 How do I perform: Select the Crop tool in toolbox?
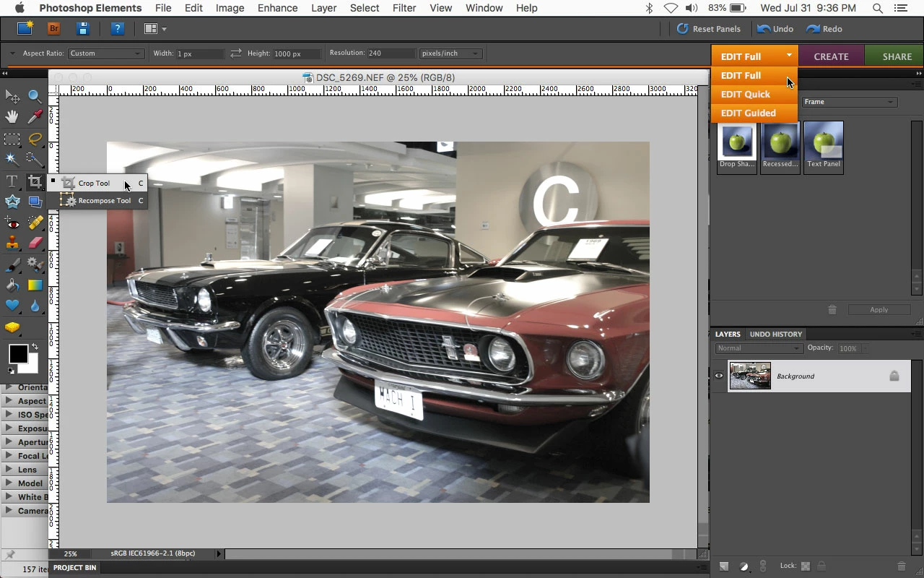click(x=35, y=181)
